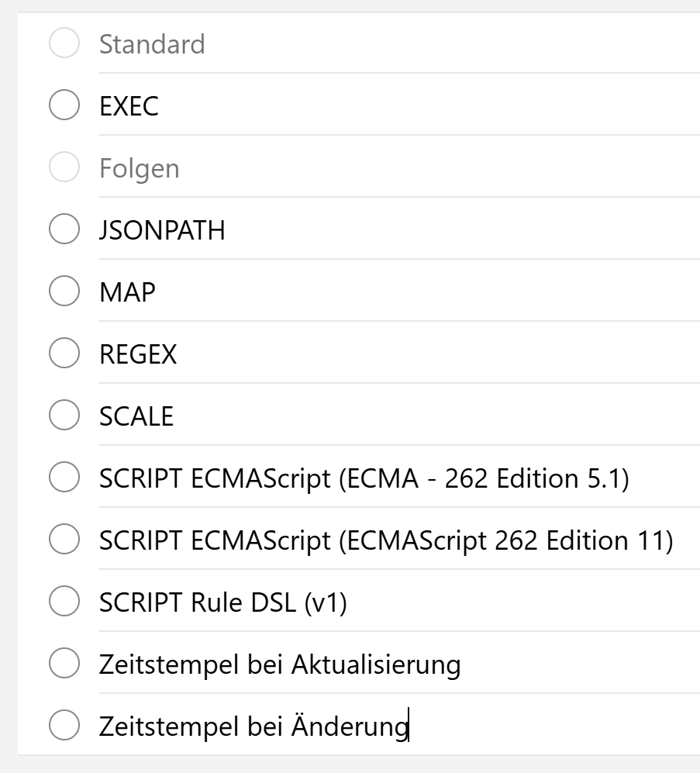
Task: Pick the SCRIPT Rule DSL radio button
Action: click(x=64, y=602)
